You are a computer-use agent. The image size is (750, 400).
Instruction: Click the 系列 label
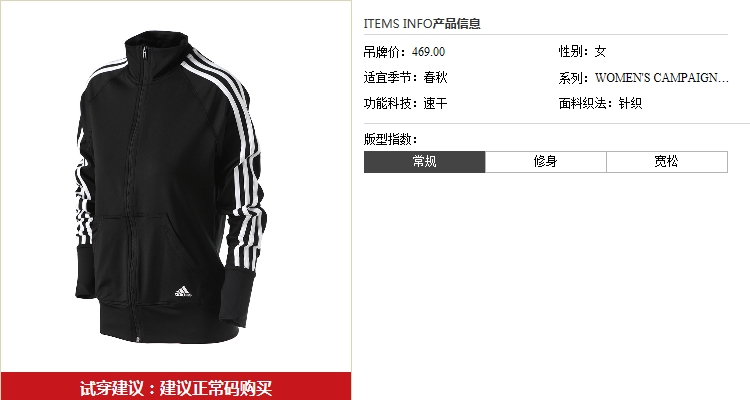(x=574, y=78)
